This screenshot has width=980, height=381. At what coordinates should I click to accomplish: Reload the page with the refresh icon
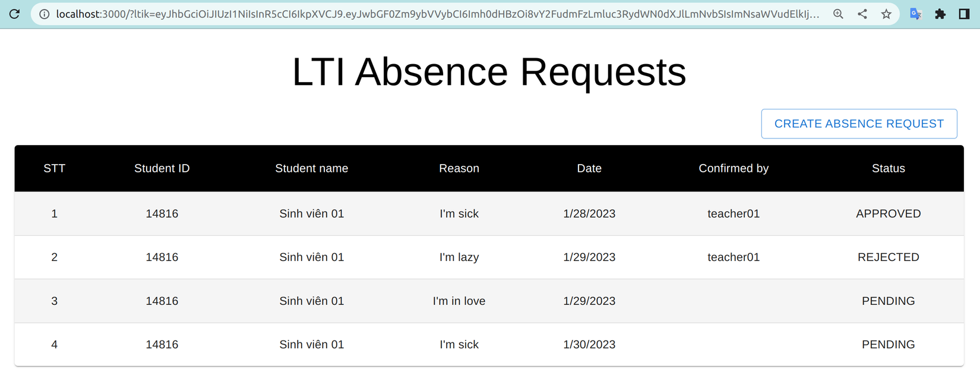click(x=15, y=14)
